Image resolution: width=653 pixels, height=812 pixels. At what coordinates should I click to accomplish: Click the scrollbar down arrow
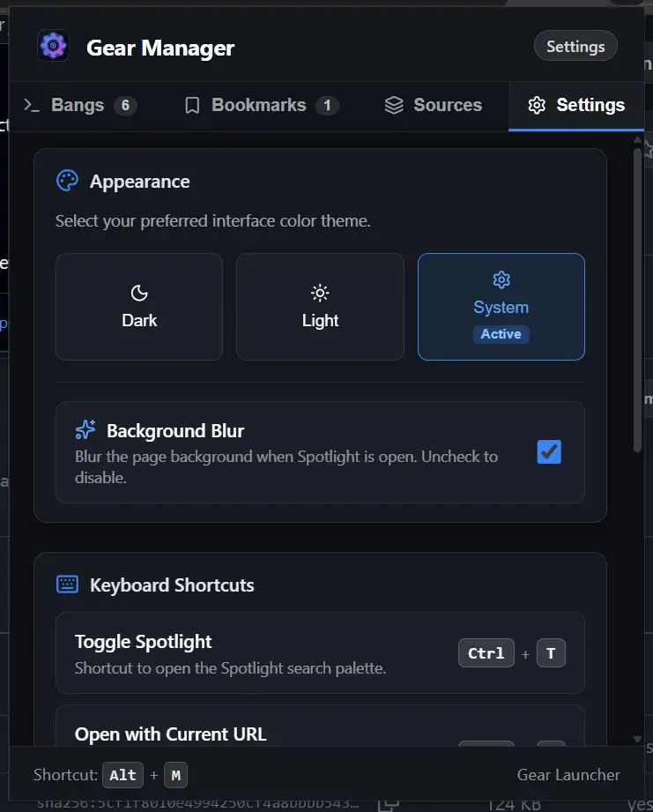(x=637, y=739)
